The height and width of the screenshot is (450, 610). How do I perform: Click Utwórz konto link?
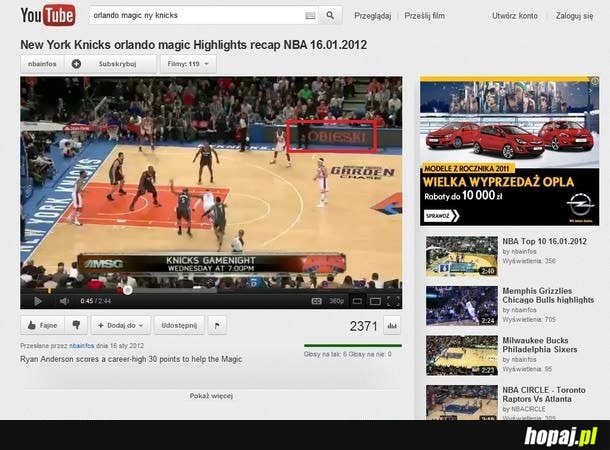pos(515,16)
